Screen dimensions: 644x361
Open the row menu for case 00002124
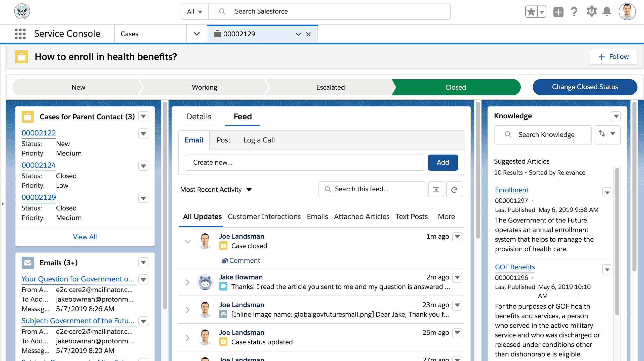[x=143, y=166]
